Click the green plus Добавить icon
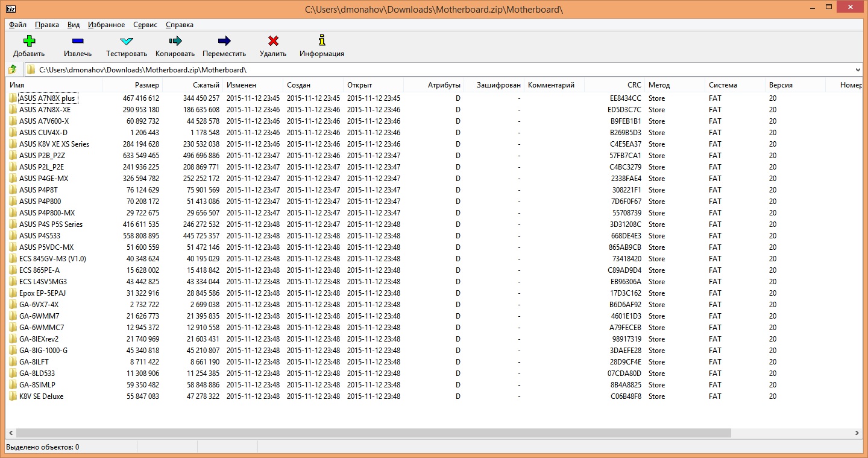The width and height of the screenshot is (868, 458). (29, 41)
